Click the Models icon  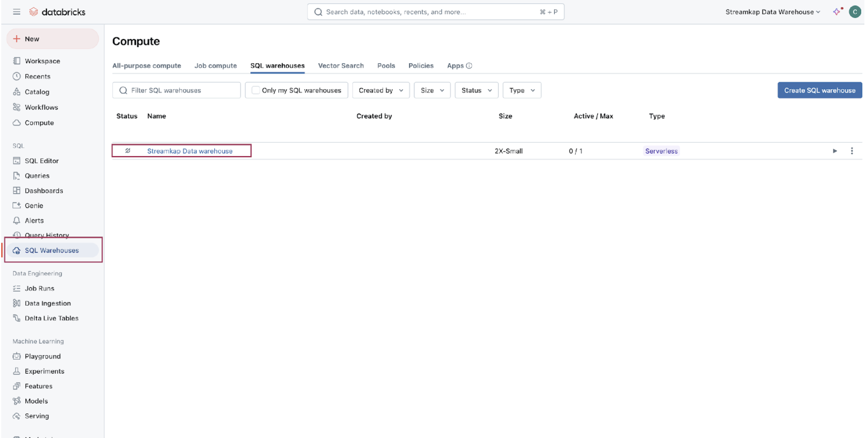pyautogui.click(x=16, y=401)
